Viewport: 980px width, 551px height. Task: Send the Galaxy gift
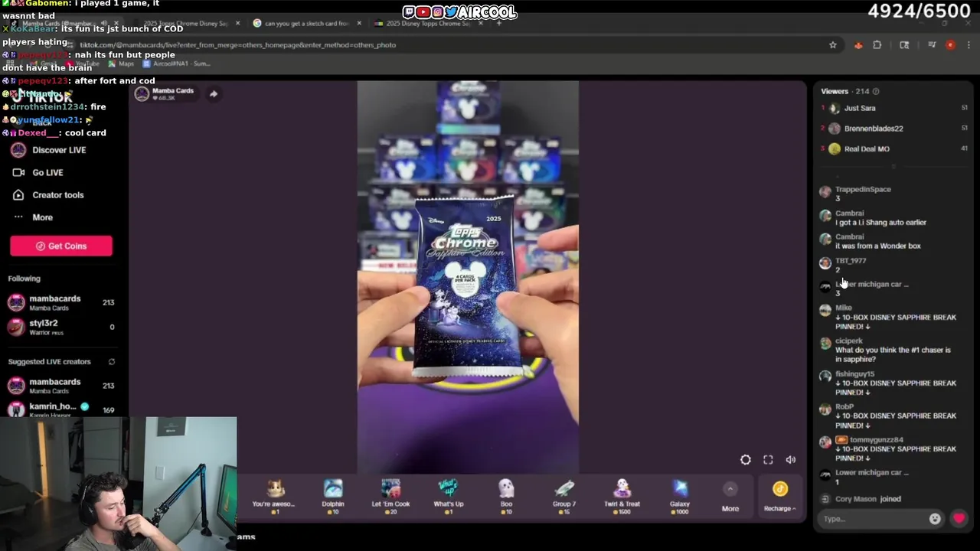[x=680, y=495]
